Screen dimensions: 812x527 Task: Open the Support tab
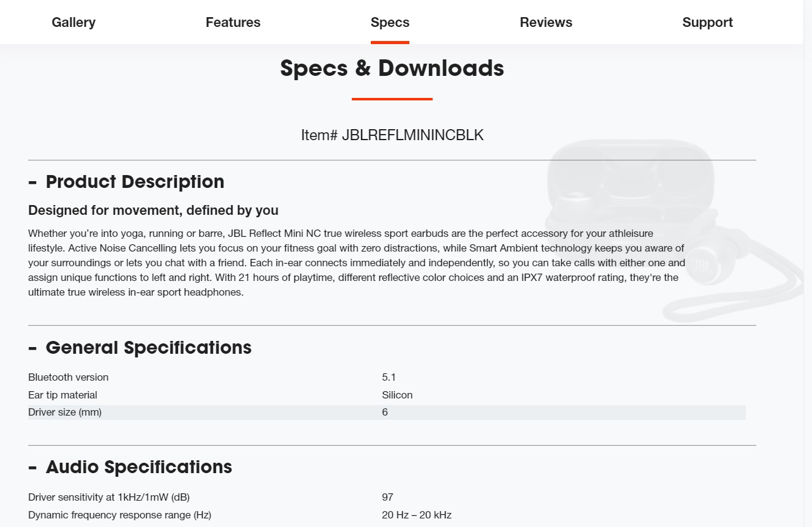pos(707,23)
